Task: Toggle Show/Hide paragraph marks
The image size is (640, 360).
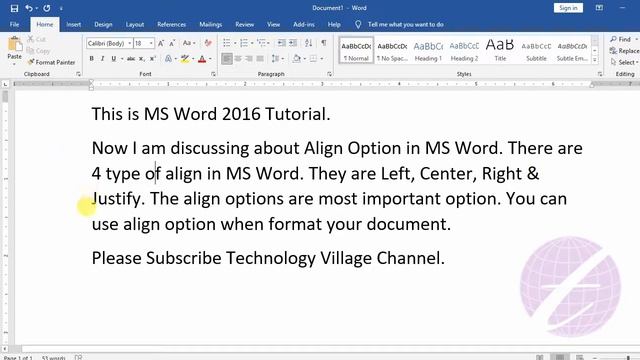Action: [x=324, y=43]
